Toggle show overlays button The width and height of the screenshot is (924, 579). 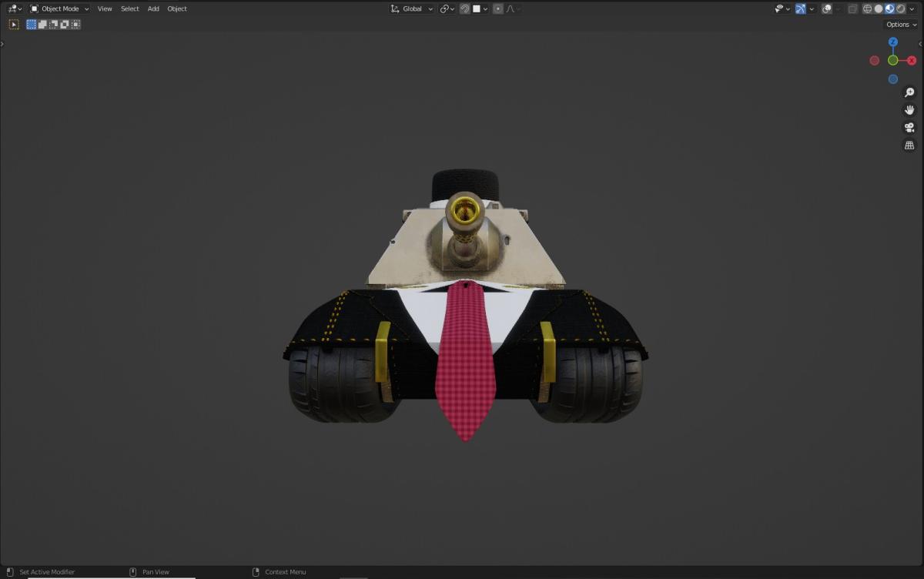[827, 8]
